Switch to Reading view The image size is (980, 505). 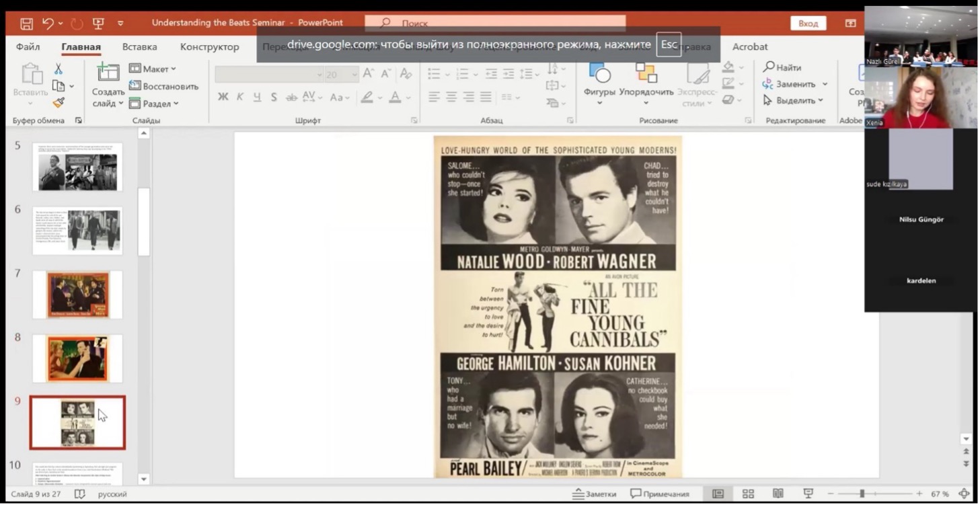pos(778,494)
